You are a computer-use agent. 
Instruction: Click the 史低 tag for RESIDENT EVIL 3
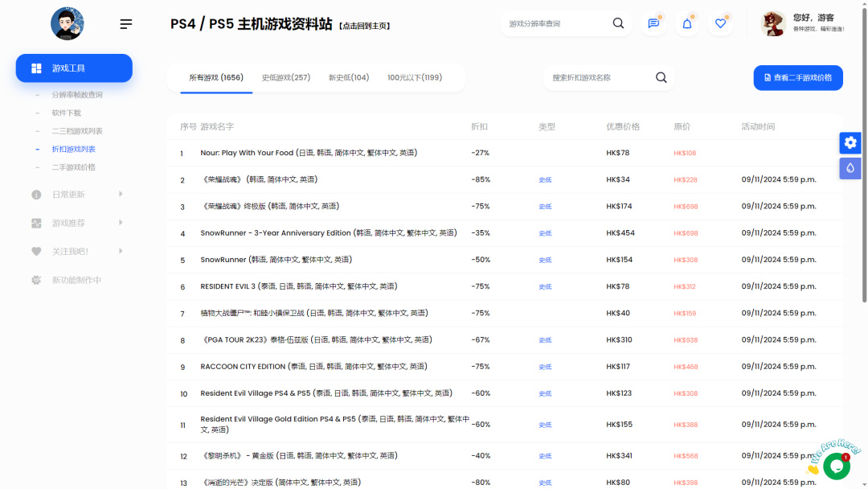click(545, 287)
